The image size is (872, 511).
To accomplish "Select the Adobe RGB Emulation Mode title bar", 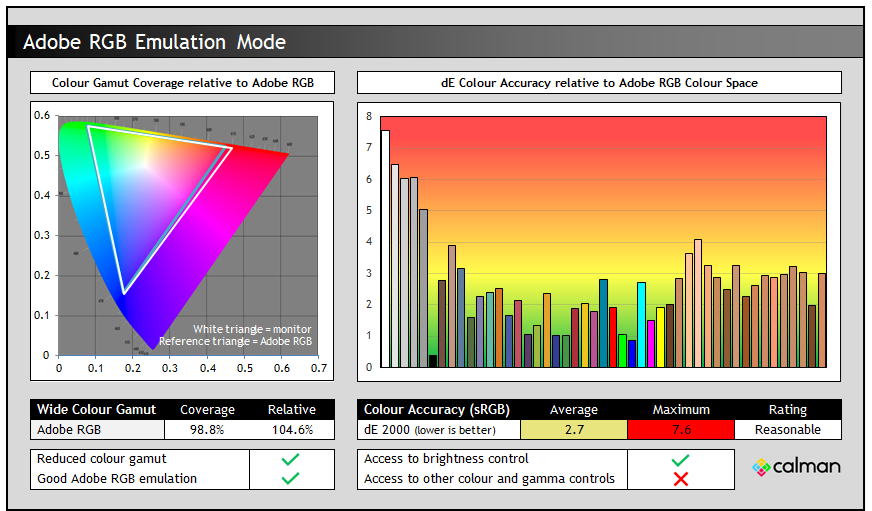I will pos(435,42).
